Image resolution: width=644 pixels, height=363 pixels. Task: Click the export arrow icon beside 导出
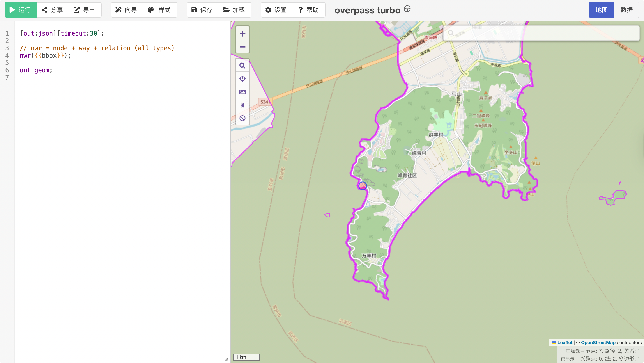pyautogui.click(x=76, y=10)
